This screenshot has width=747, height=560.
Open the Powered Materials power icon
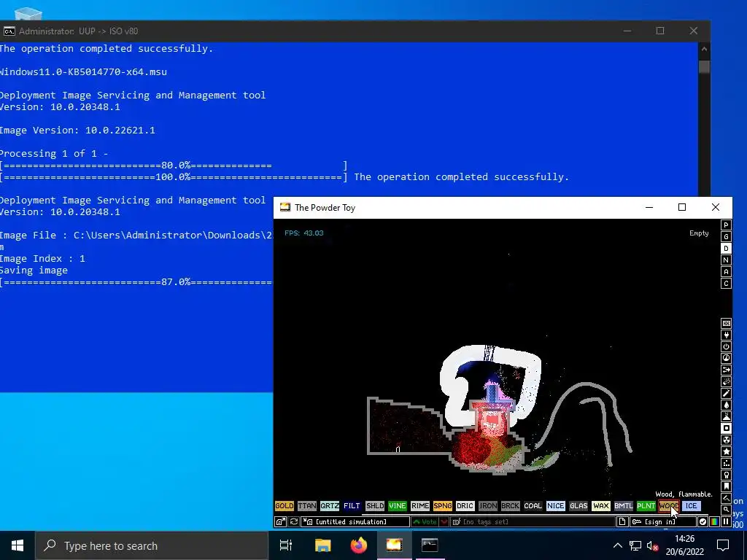coord(726,346)
